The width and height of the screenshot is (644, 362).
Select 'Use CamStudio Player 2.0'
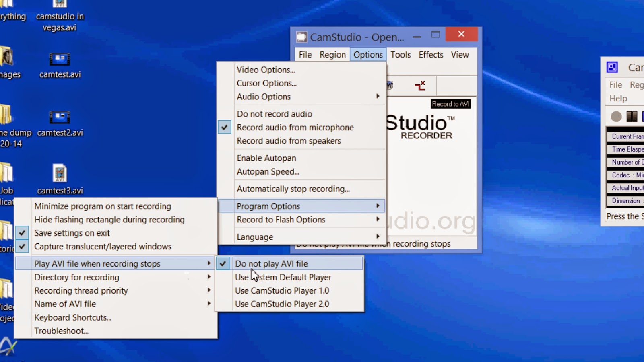click(x=282, y=304)
